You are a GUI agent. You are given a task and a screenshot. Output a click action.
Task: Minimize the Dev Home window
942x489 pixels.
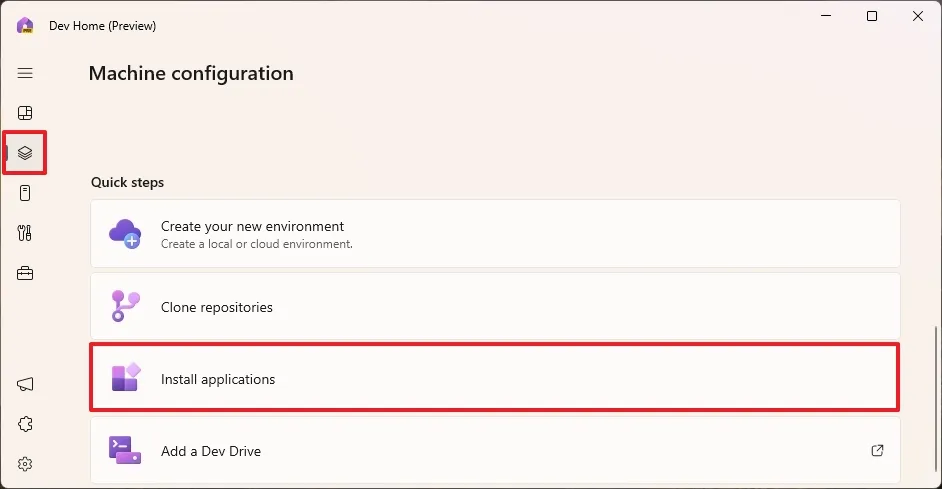[x=826, y=16]
